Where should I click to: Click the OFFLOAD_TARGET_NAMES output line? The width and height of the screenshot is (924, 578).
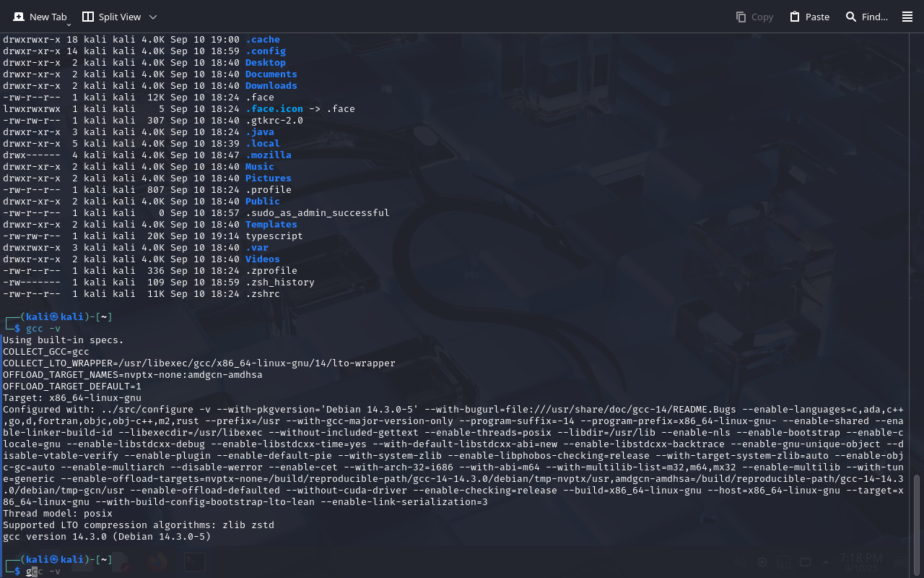pos(133,375)
